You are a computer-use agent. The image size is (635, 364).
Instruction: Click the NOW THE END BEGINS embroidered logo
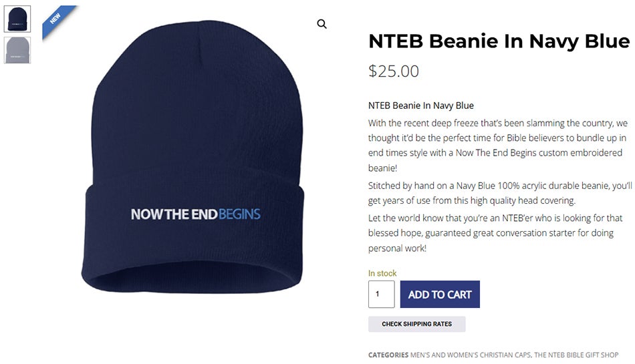[x=195, y=214]
